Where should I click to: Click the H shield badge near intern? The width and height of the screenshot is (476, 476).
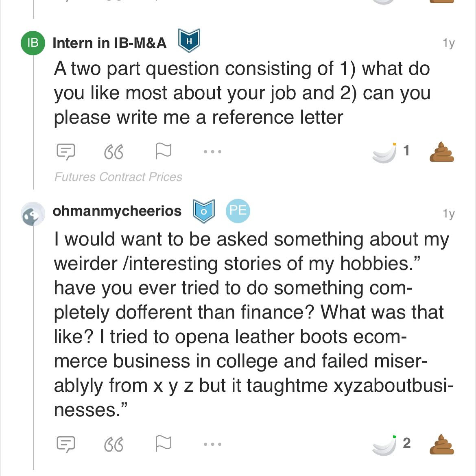pos(189,41)
